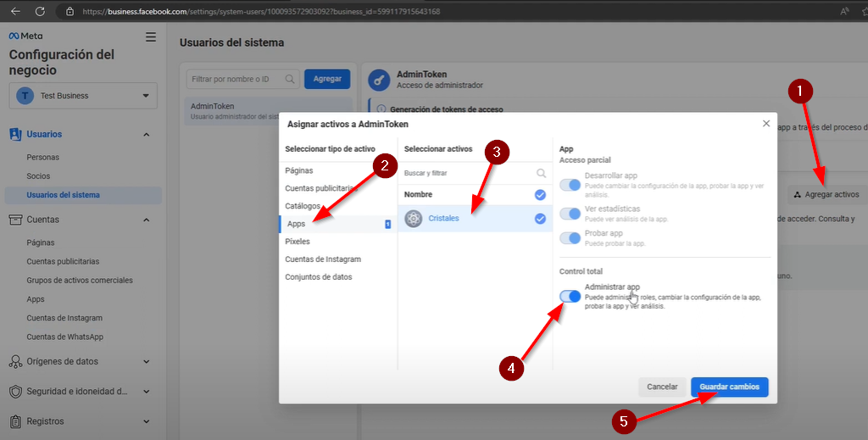
Task: Click Cancelar in the dialog
Action: click(x=662, y=387)
